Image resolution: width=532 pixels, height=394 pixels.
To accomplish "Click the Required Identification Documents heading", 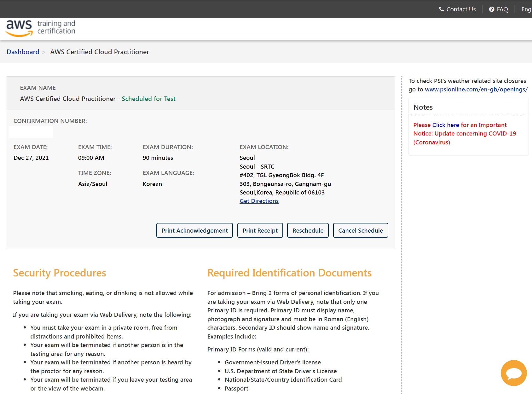I will coord(289,273).
